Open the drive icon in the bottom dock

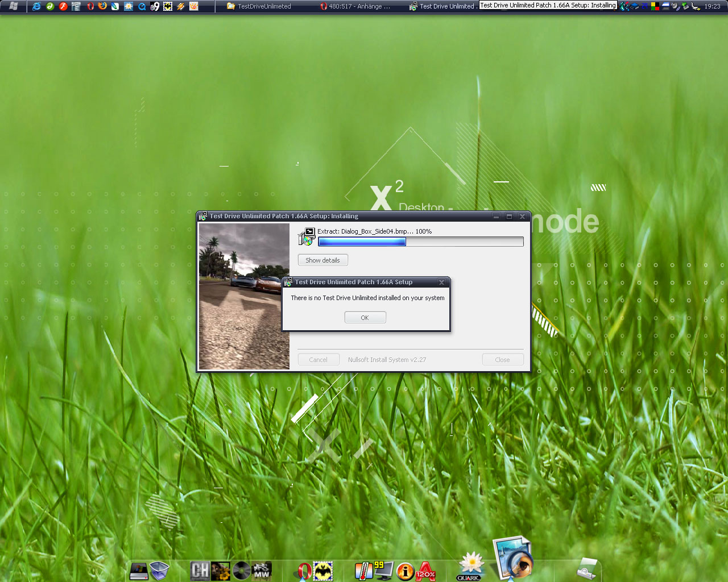(139, 571)
